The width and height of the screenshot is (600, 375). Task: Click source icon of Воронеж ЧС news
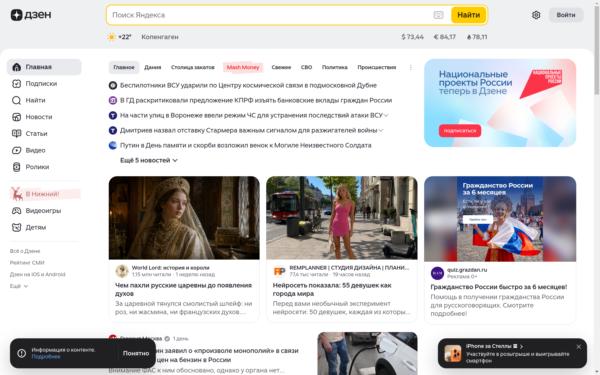pyautogui.click(x=113, y=115)
